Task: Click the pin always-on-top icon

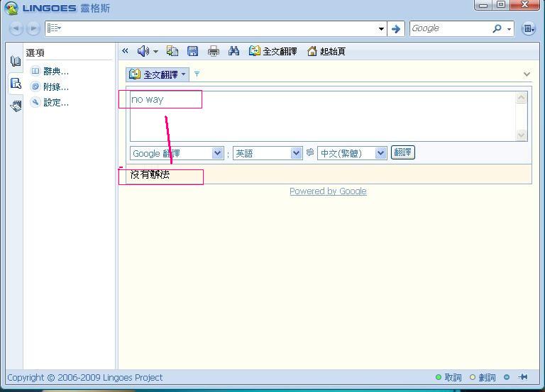Action: point(523,376)
